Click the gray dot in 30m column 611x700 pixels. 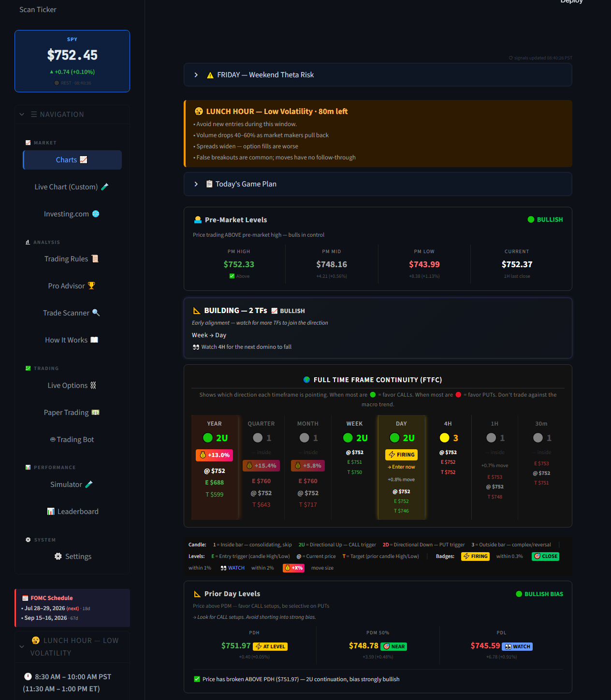(x=538, y=438)
